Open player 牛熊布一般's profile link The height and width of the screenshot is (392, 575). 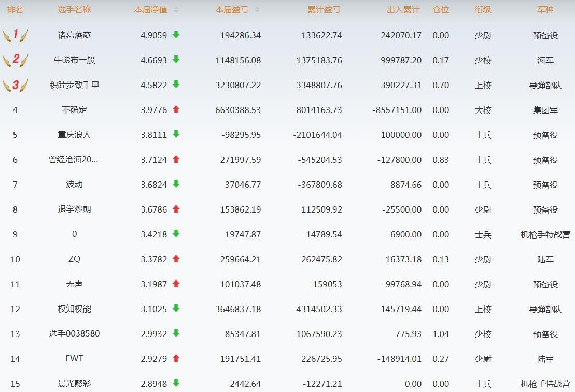tap(74, 60)
